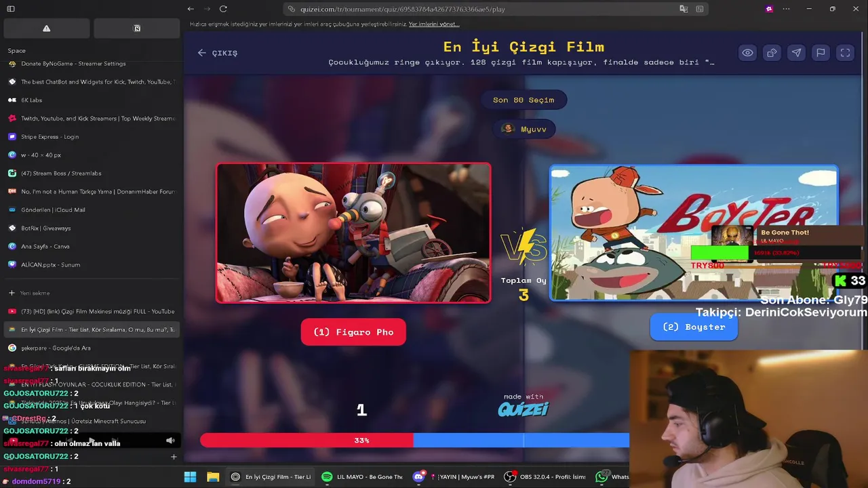
Task: Enter fullscreen using the expand icon
Action: [x=845, y=53]
